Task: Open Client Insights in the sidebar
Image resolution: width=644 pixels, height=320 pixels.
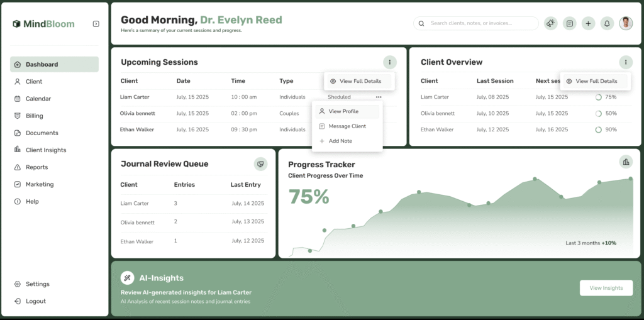Action: point(46,150)
